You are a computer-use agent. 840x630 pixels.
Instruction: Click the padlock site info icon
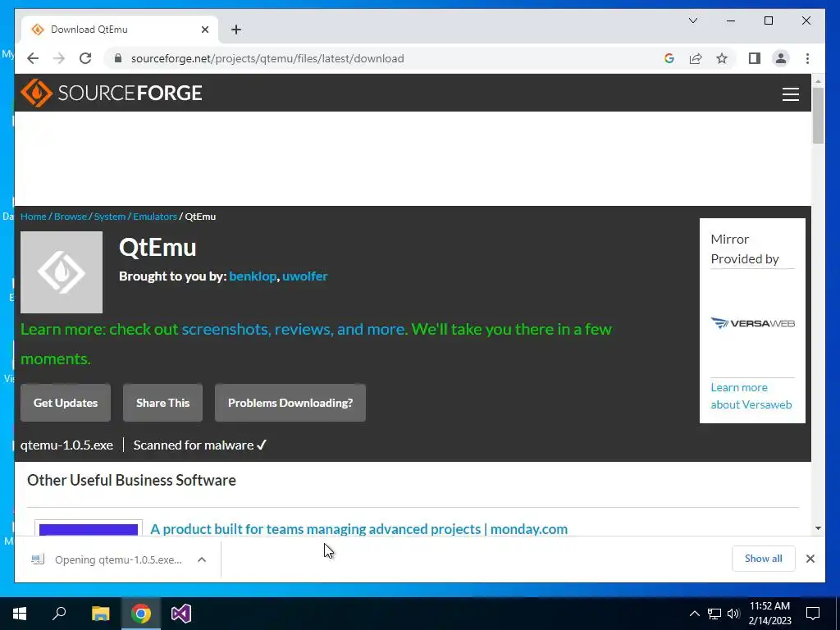tap(118, 58)
